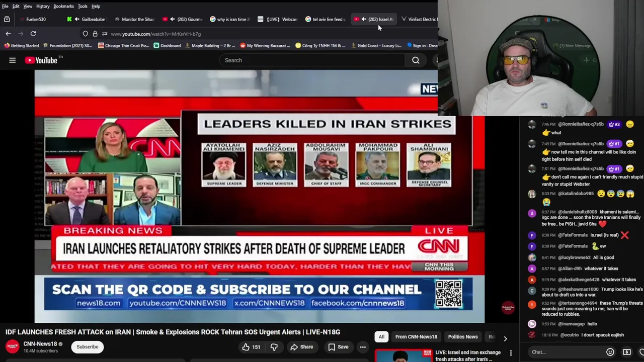Click @inamagap 'hallo' chat message
The height and width of the screenshot is (362, 644).
(x=568, y=324)
